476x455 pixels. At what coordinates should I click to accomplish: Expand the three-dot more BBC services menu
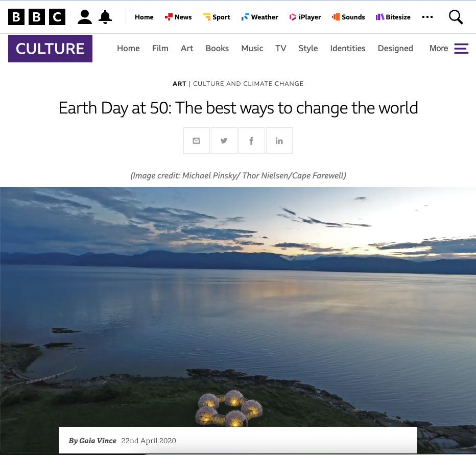tap(427, 17)
